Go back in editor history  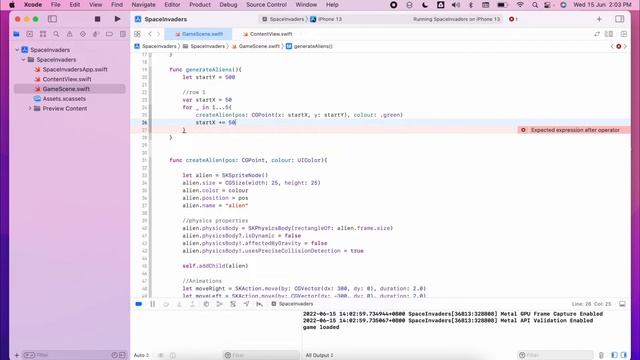click(150, 34)
